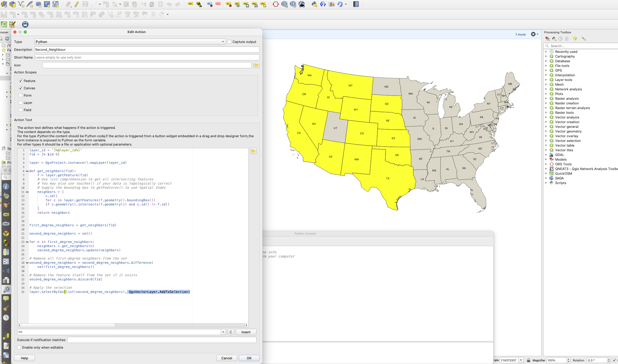Select the SAGA toolbox item
This screenshot has height=364, width=618.
click(559, 178)
